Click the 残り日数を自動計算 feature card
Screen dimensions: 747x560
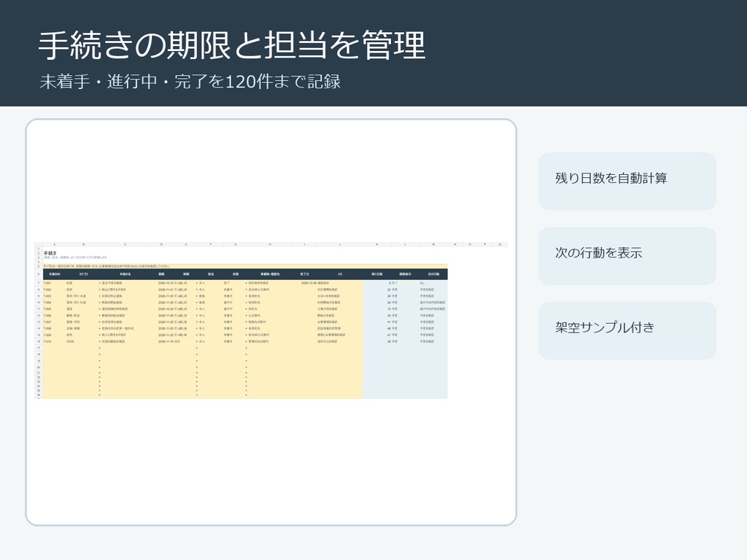pyautogui.click(x=627, y=181)
